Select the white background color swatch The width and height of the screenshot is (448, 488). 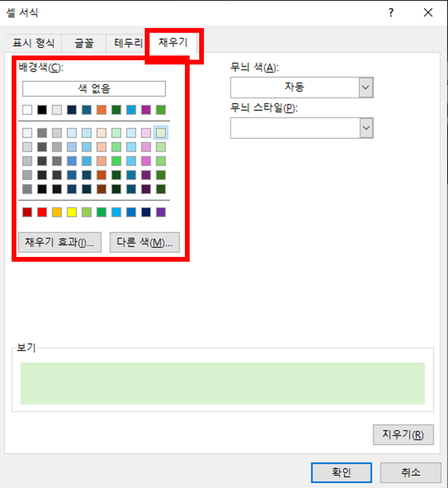coord(27,109)
